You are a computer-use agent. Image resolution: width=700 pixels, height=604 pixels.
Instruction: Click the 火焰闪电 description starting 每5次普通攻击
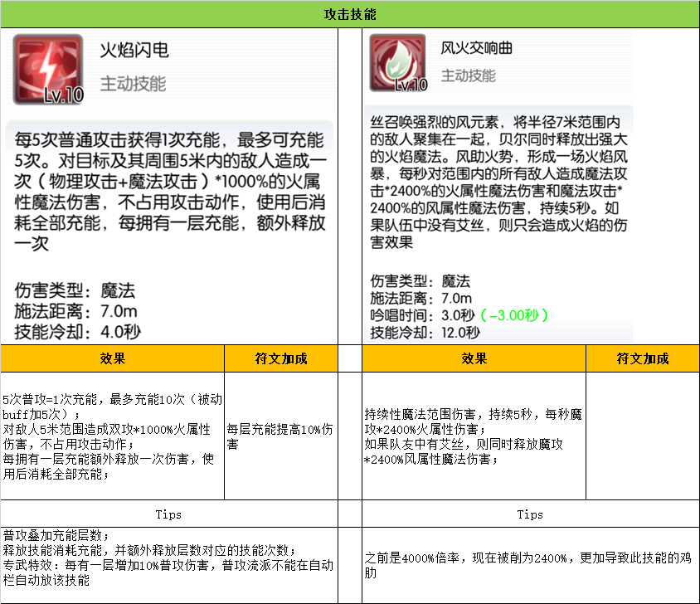pyautogui.click(x=170, y=191)
